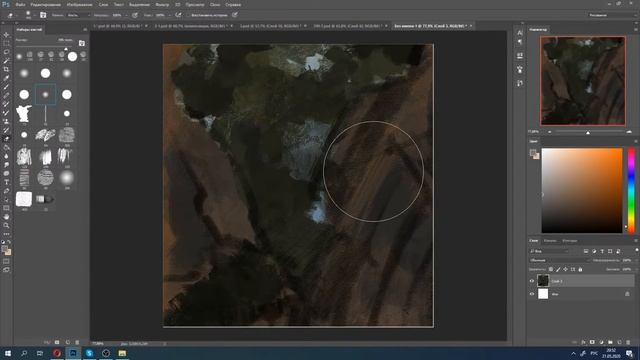Image resolution: width=640 pixels, height=360 pixels.
Task: Open File Explorer from taskbar
Action: (x=122, y=353)
